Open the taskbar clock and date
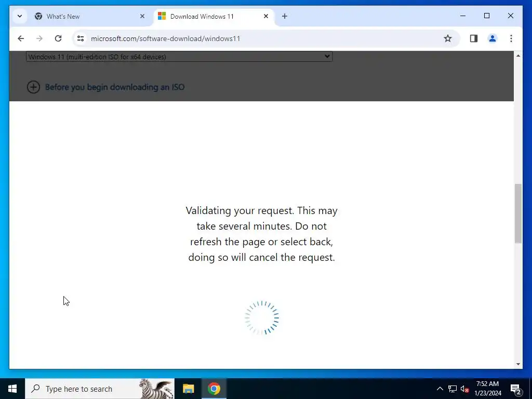 coord(487,389)
